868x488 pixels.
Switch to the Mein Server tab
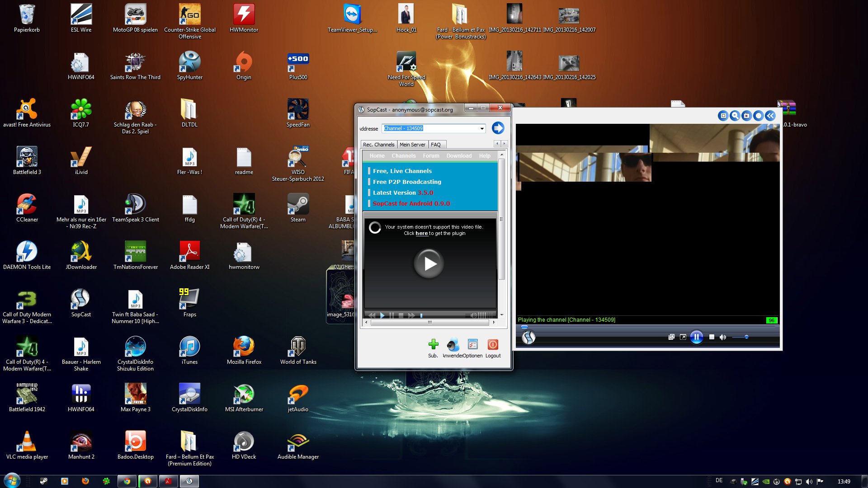coord(412,145)
